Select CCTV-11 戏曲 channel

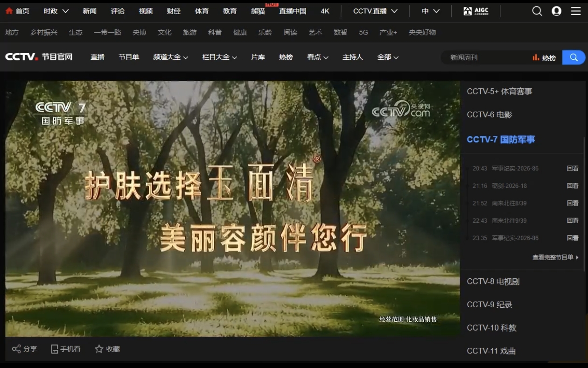[491, 351]
